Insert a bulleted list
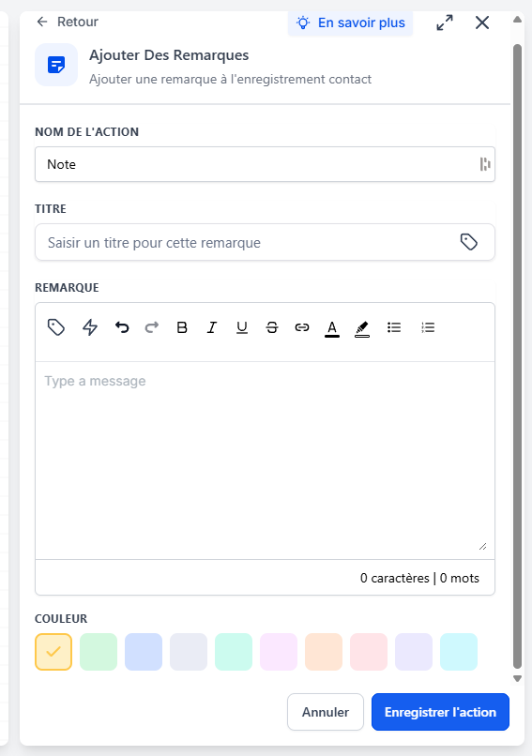This screenshot has width=532, height=756. click(394, 328)
